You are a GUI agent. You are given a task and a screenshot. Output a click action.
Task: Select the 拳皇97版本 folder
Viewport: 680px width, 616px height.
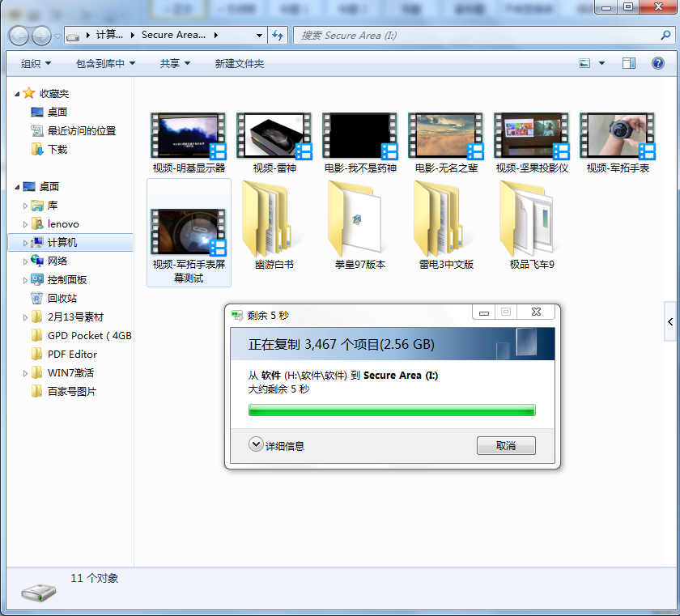point(360,225)
